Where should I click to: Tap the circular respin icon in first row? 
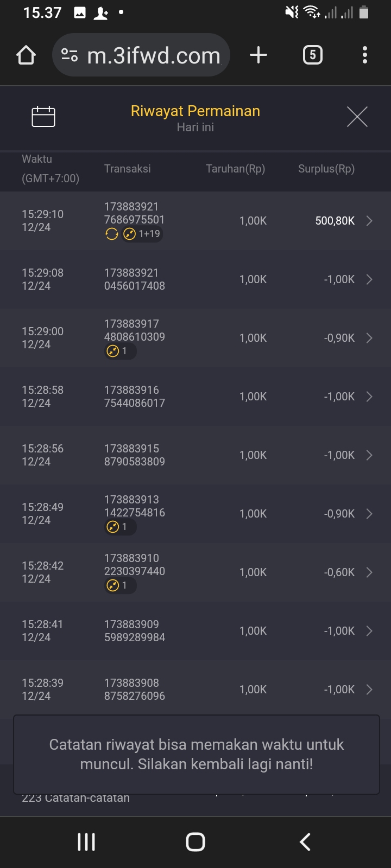click(x=112, y=234)
